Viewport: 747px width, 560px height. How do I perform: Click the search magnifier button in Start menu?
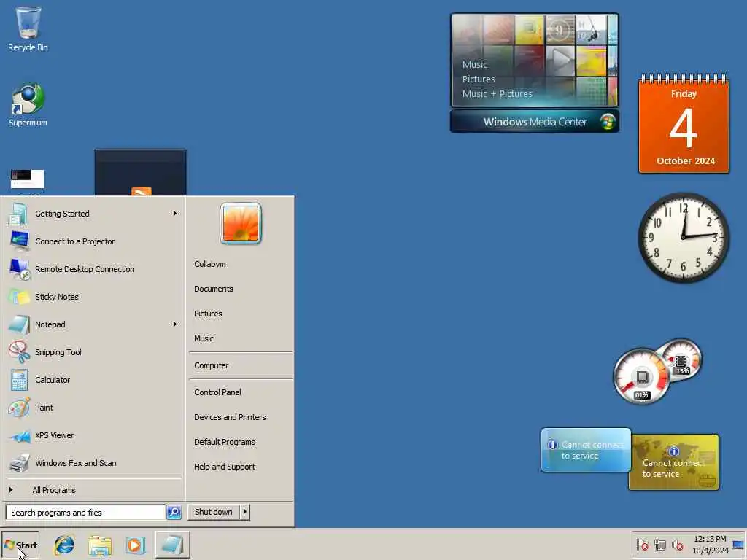[174, 513]
